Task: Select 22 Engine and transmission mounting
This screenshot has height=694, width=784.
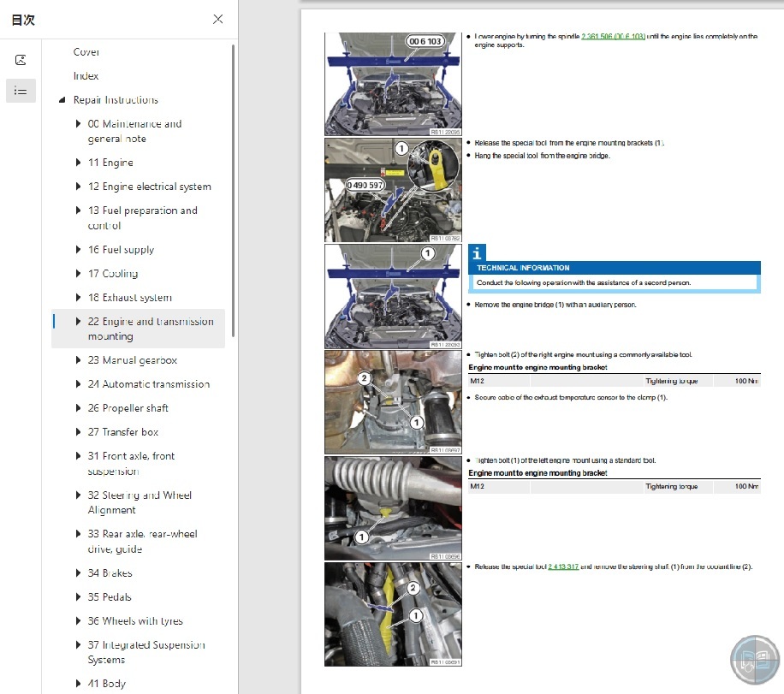Action: 150,329
